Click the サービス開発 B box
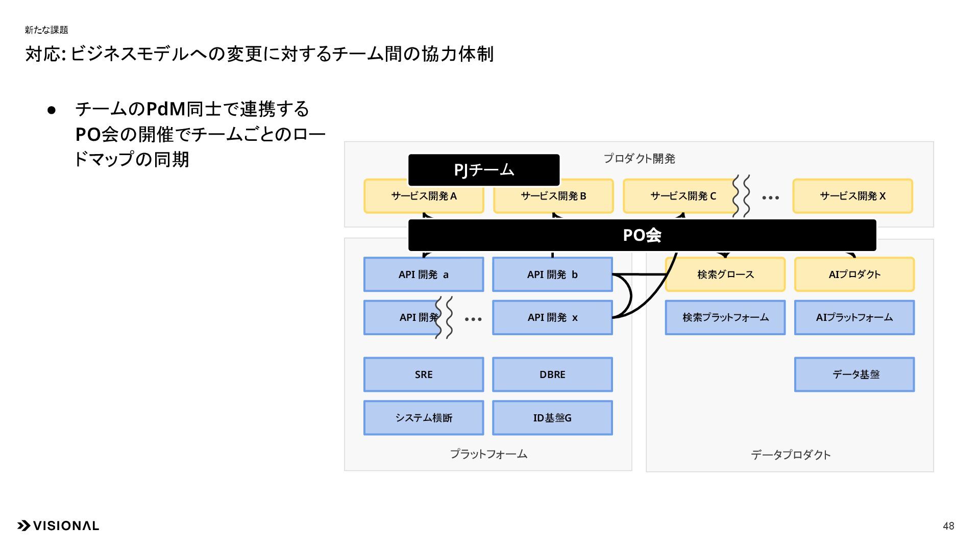This screenshot has height=551, width=980. pyautogui.click(x=553, y=200)
